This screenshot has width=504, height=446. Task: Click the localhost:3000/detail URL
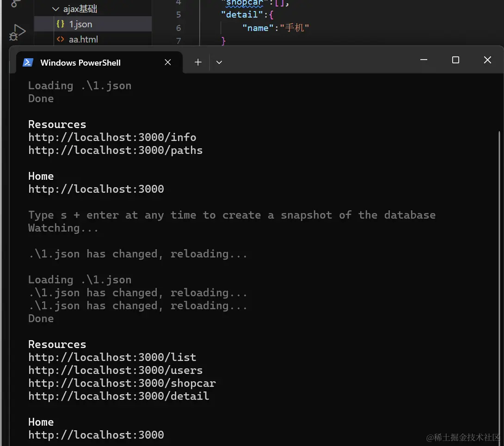tap(119, 396)
